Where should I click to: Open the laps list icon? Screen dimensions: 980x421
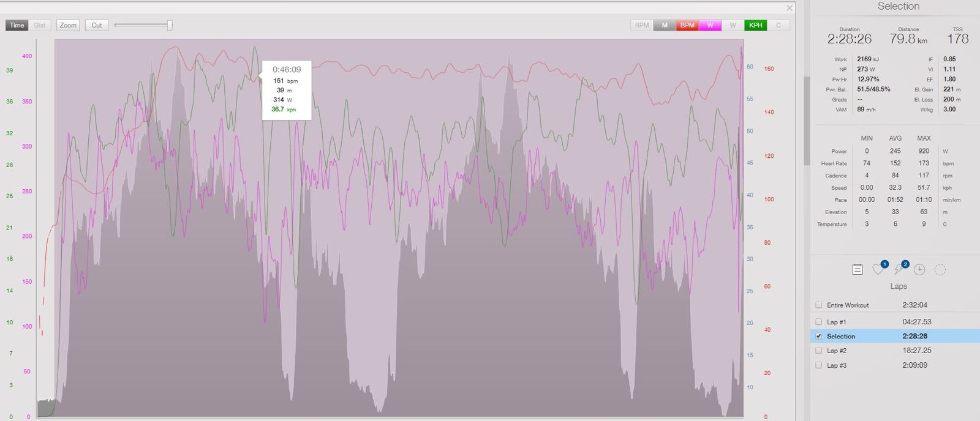pyautogui.click(x=858, y=269)
